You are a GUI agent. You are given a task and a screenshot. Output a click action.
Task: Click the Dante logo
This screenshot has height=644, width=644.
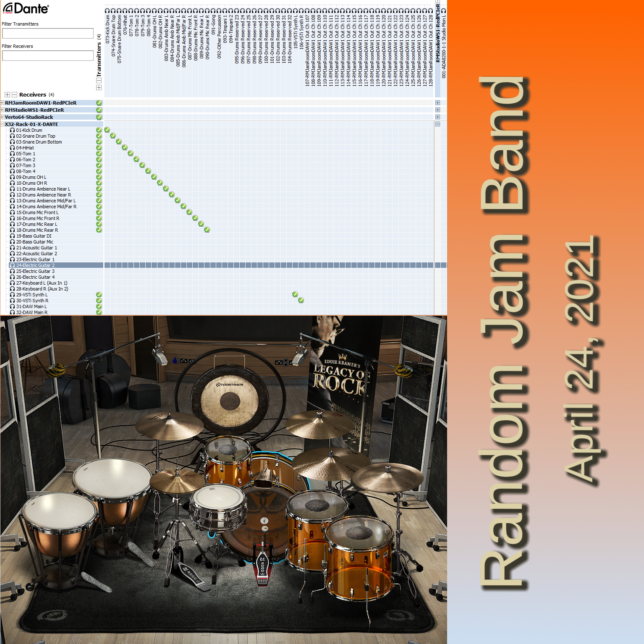point(26,8)
